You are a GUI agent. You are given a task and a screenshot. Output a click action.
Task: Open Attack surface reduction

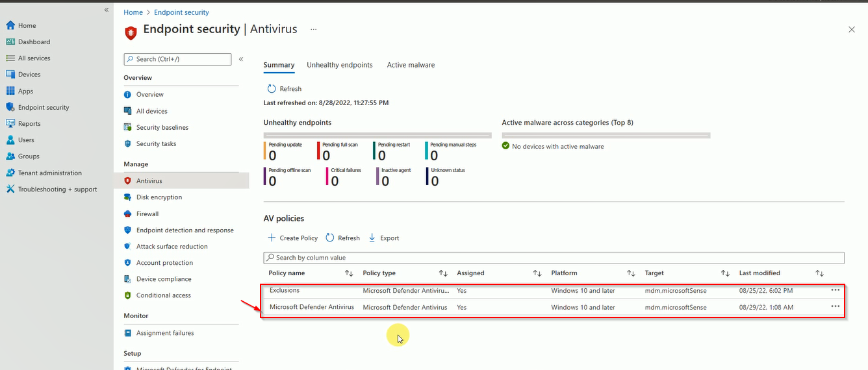172,247
